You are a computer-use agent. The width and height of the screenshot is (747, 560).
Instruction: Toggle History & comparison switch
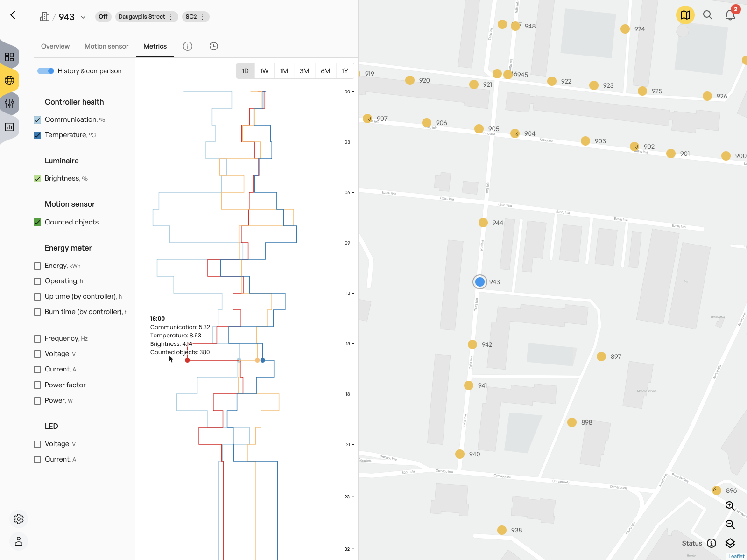[45, 70]
